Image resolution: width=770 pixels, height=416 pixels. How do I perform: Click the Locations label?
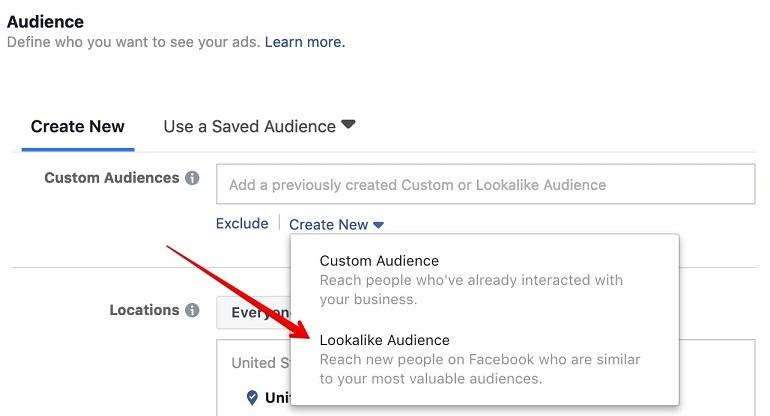pos(144,310)
